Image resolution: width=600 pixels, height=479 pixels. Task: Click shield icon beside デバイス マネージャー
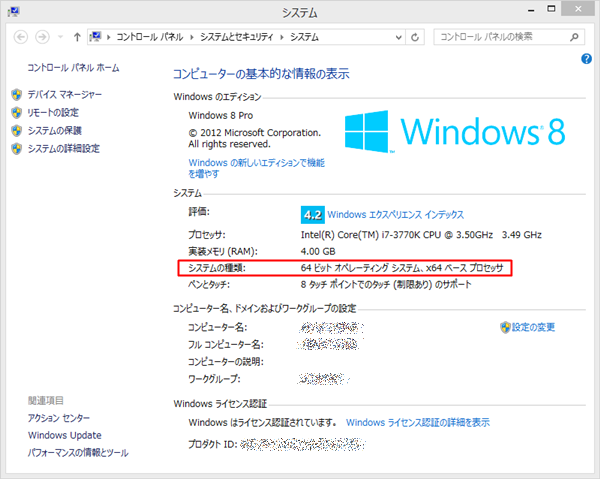[16, 94]
